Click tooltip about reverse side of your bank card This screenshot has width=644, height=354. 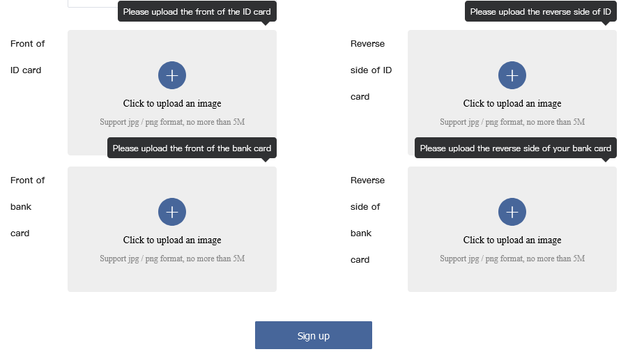click(x=516, y=148)
